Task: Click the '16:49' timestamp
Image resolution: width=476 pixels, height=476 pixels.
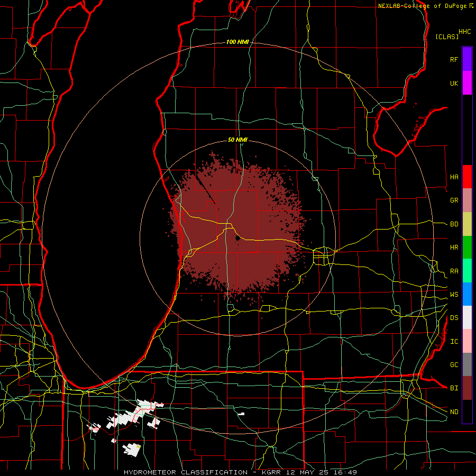Action: pos(345,472)
